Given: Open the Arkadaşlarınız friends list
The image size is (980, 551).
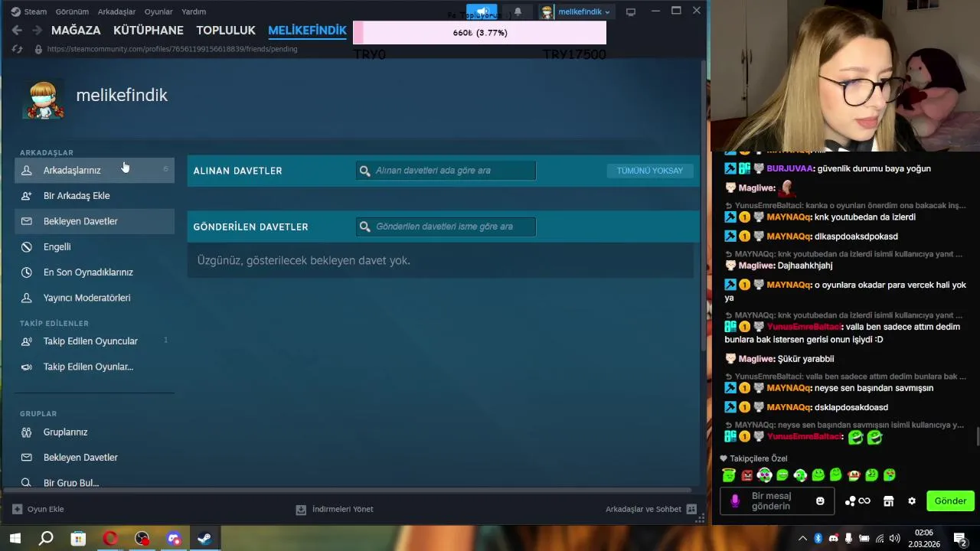Looking at the screenshot, I should [94, 170].
